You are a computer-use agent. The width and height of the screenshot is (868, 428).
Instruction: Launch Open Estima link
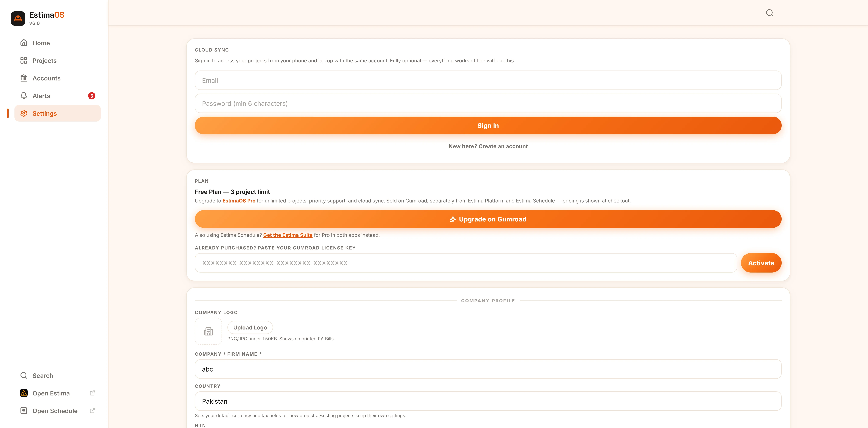[x=58, y=393]
